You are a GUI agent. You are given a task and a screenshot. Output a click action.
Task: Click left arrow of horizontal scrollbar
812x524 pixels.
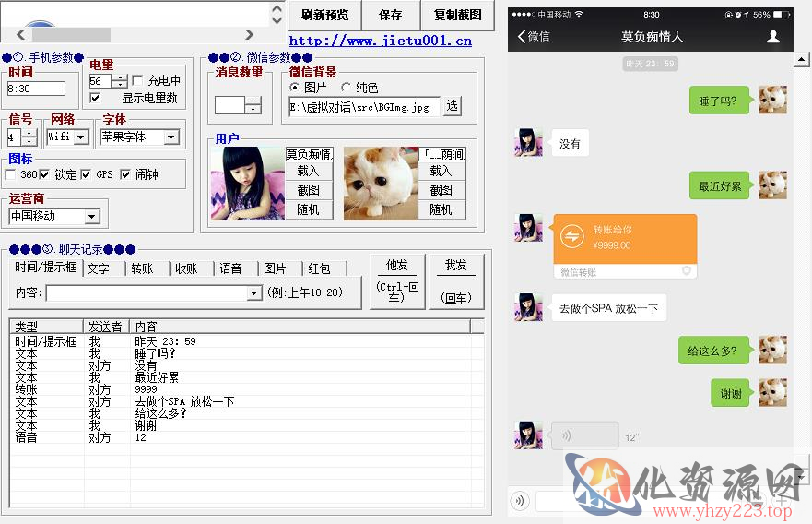pos(20,35)
